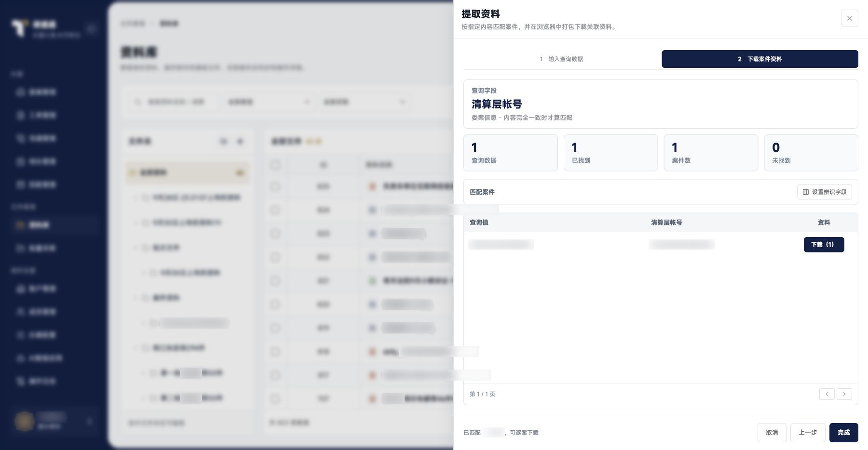Go back with 上一步 button
This screenshot has height=450, width=868.
(x=808, y=433)
